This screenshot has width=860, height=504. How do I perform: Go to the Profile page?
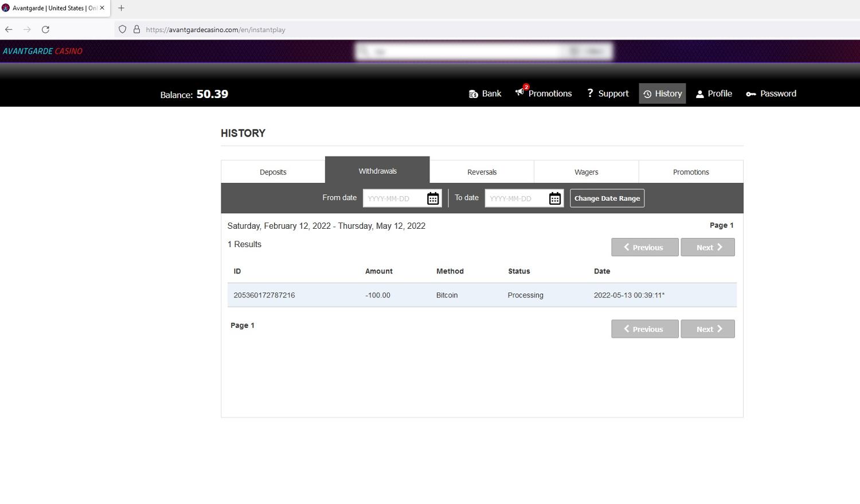click(714, 93)
